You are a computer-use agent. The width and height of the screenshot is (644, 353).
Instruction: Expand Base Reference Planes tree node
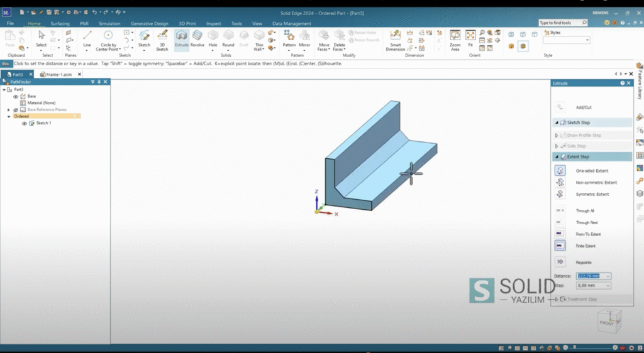[9, 110]
